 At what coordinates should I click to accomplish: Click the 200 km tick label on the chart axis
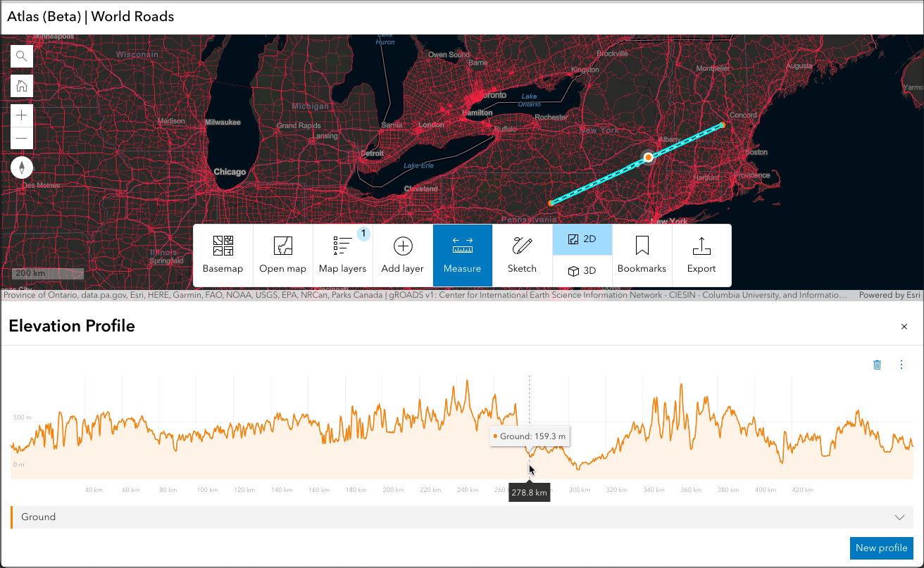394,490
